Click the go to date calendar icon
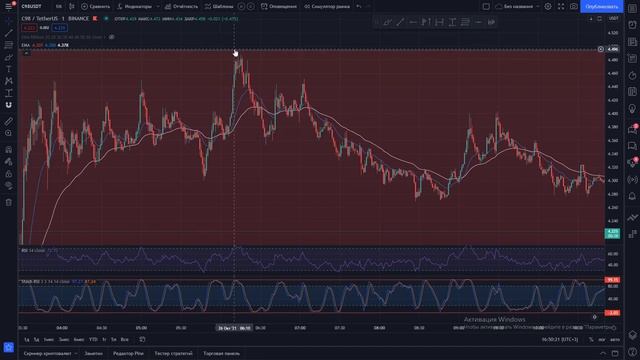 [142, 340]
